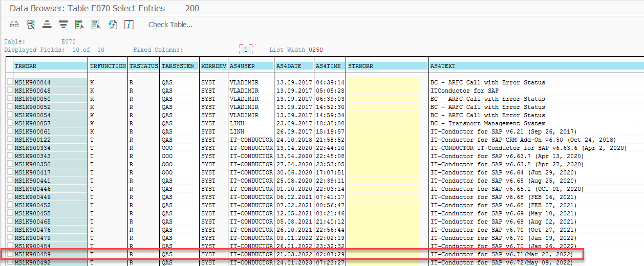Viewport: 644px width, 266px height.
Task: Check the box beside MS1K900476
Action: [10, 230]
